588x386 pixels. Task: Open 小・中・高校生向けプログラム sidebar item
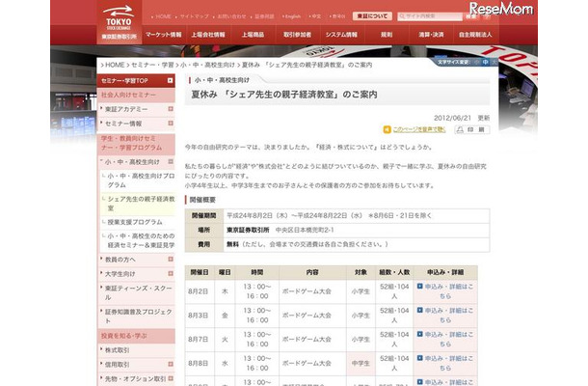click(141, 180)
